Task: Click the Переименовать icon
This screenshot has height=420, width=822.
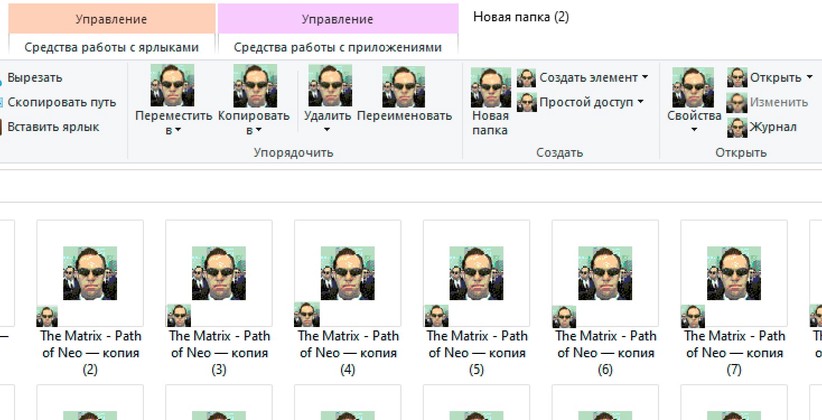Action: tap(404, 87)
